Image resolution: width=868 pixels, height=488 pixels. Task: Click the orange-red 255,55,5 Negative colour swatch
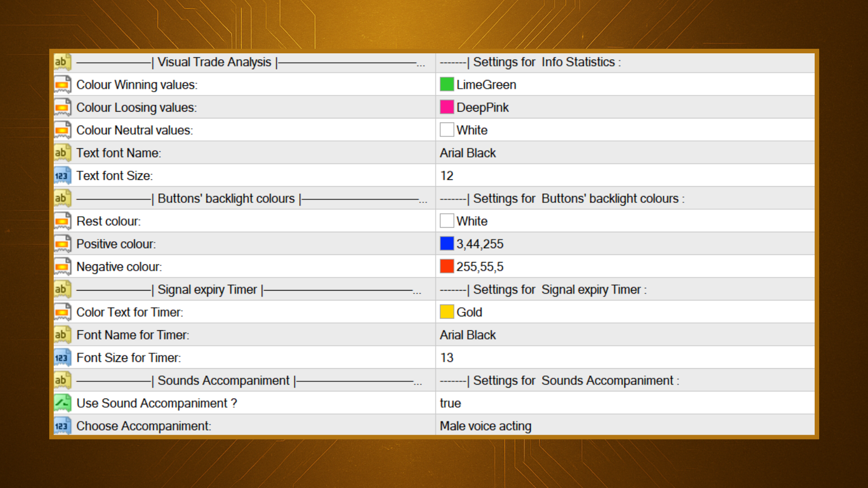point(447,267)
